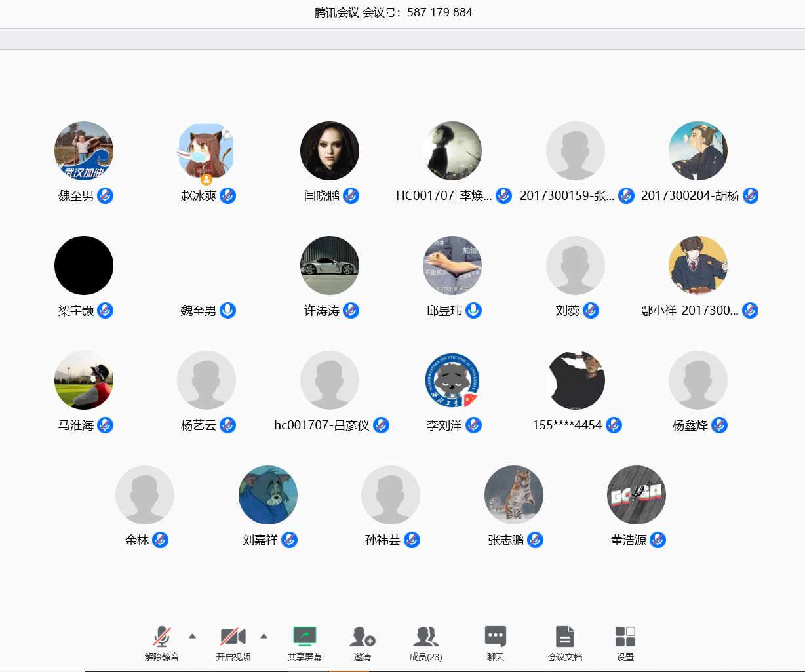Select 闫晓鹏's avatar

(x=330, y=151)
